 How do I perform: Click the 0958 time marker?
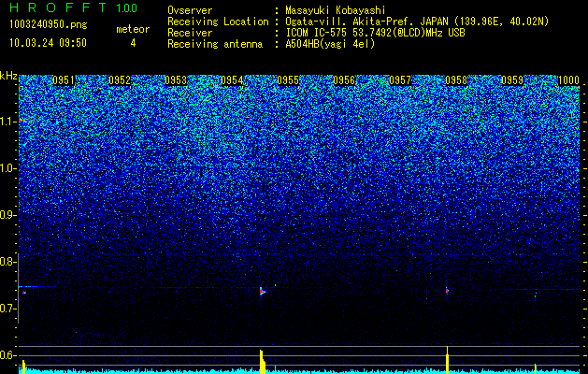pos(456,80)
